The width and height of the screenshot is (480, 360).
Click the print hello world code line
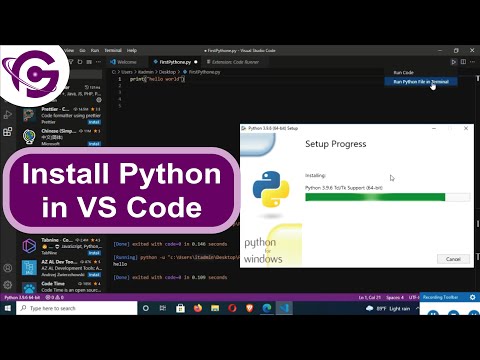pyautogui.click(x=157, y=79)
